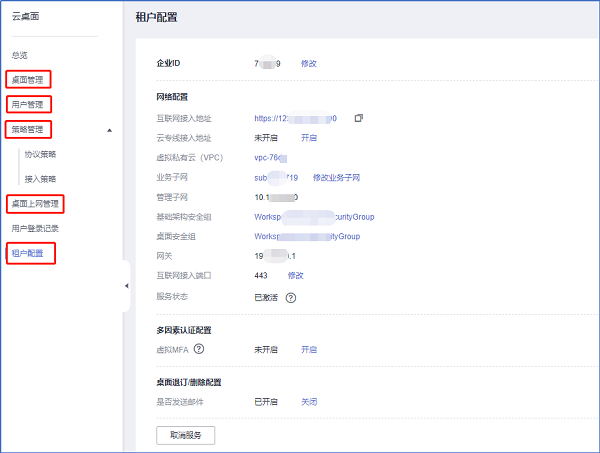Turn on 虚拟MFA with 开启
Viewport: 600px width, 453px height.
coord(309,349)
